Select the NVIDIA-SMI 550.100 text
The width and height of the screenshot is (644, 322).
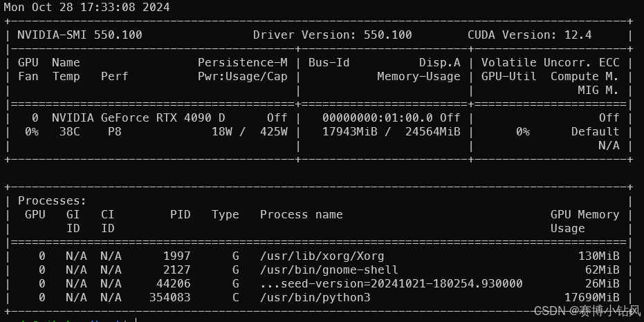point(80,35)
